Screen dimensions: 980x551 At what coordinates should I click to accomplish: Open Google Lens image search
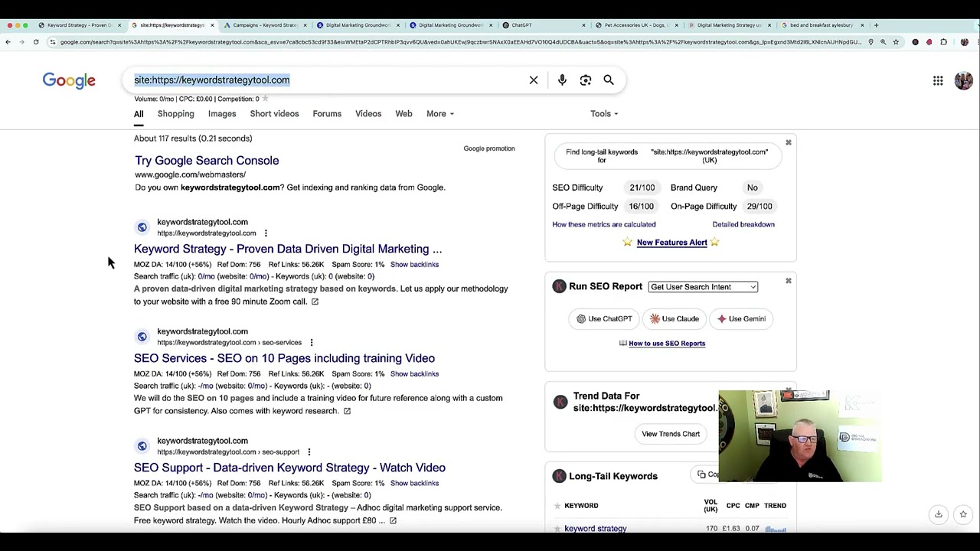586,80
